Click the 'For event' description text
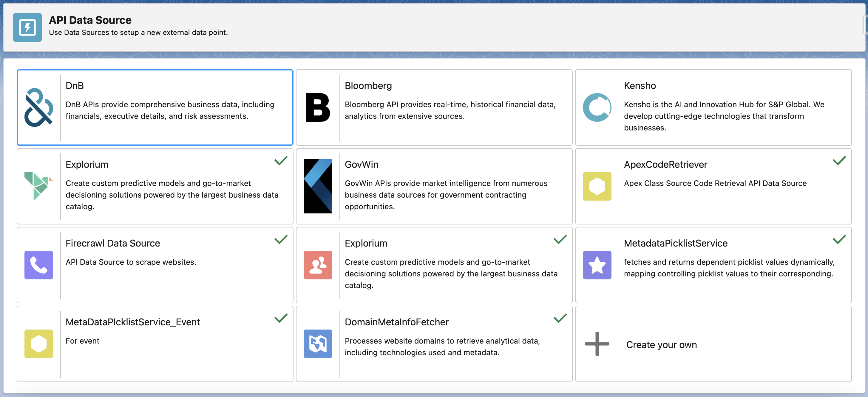This screenshot has height=397, width=868. 83,341
